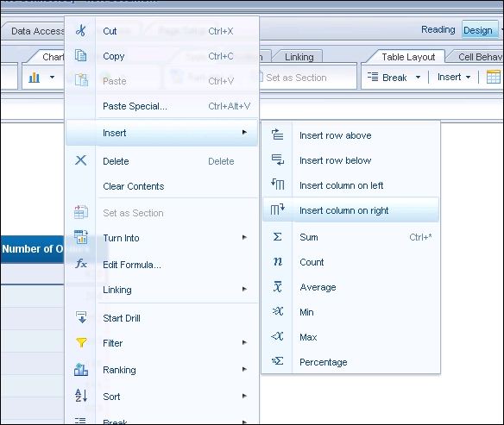Expand the Ranking submenu arrow

[x=244, y=369]
